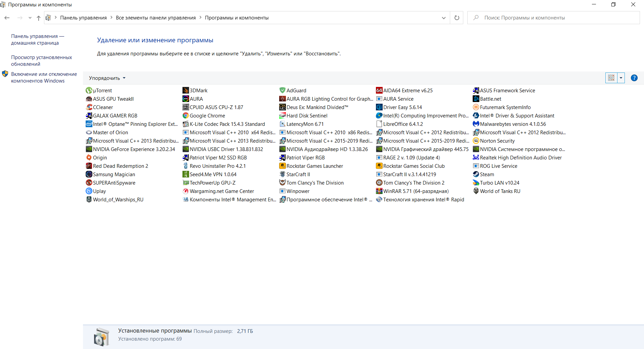The width and height of the screenshot is (644, 349).
Task: Click the Red Dead Redemption 2 icon
Action: click(x=89, y=166)
